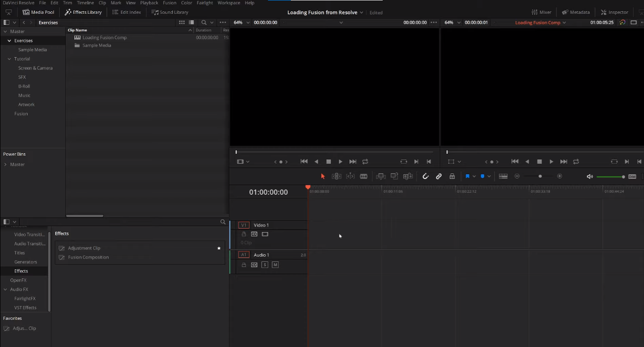Screen dimensions: 644x347
Task: Enable the Trim Edit mode
Action: pyautogui.click(x=337, y=176)
